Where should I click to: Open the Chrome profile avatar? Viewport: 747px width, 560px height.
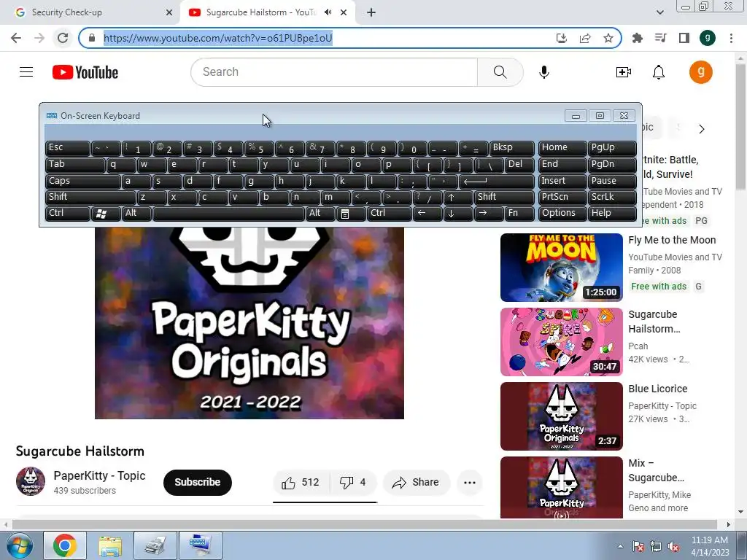(708, 38)
